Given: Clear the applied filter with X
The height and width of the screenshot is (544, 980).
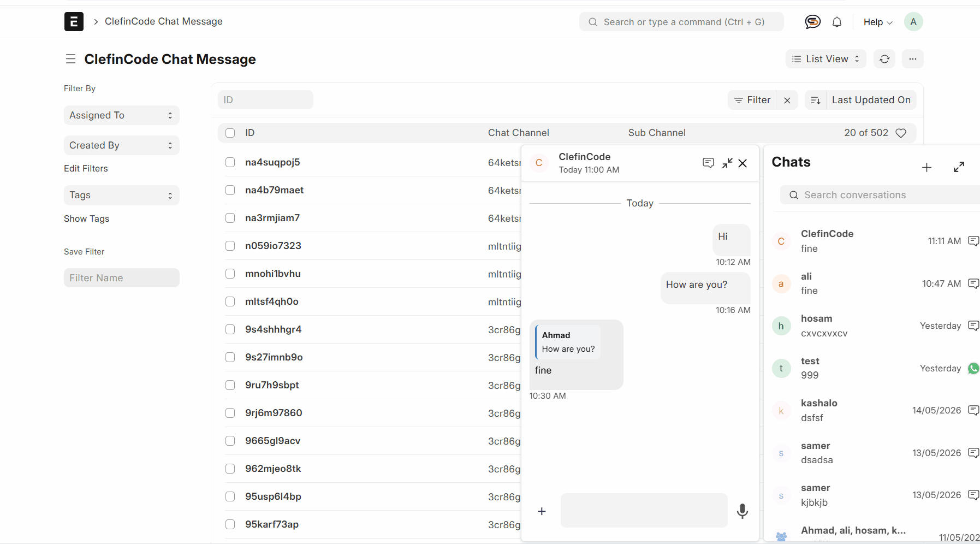Looking at the screenshot, I should coord(787,100).
